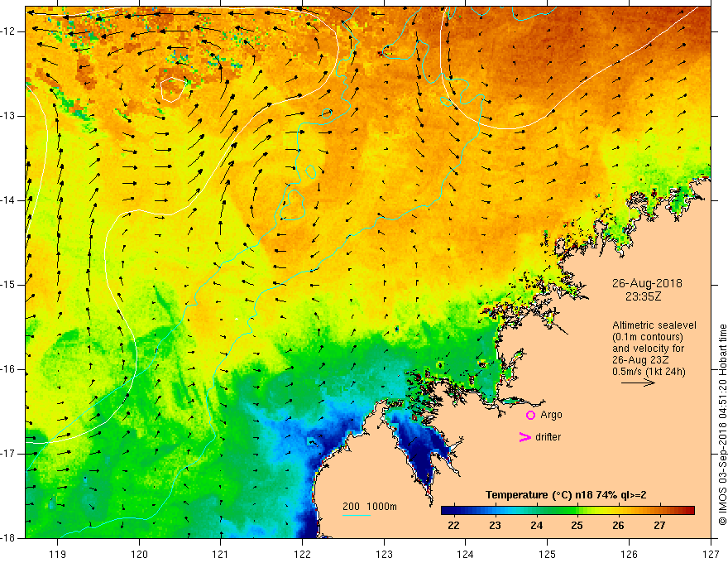
Task: Click the latitude axis label -13
Action: coord(9,116)
